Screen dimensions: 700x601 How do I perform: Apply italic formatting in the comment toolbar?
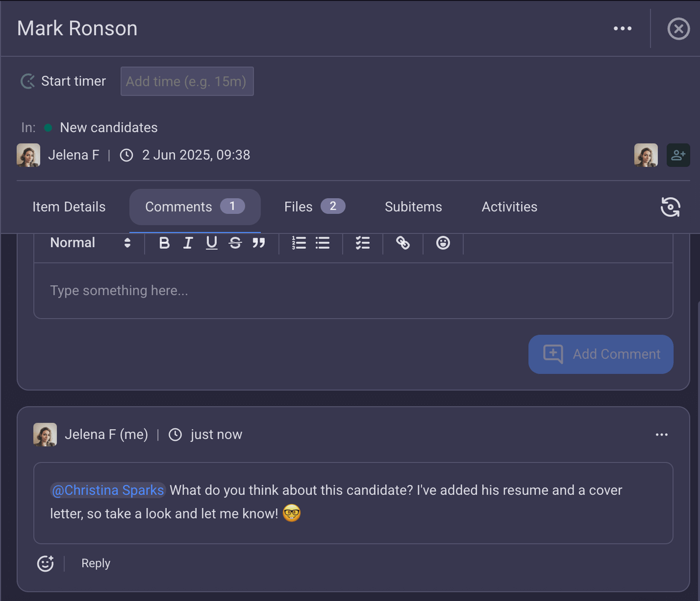coord(188,243)
